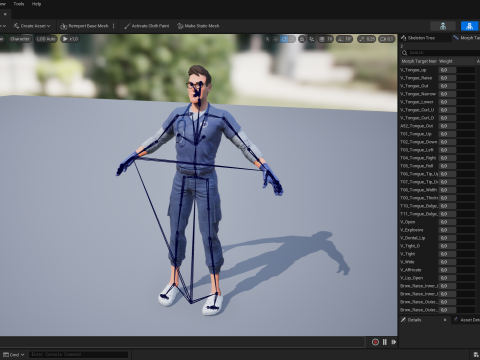This screenshot has height=360, width=480.
Task: Choose the highlighted rotate gizmo icon
Action: coord(284,39)
